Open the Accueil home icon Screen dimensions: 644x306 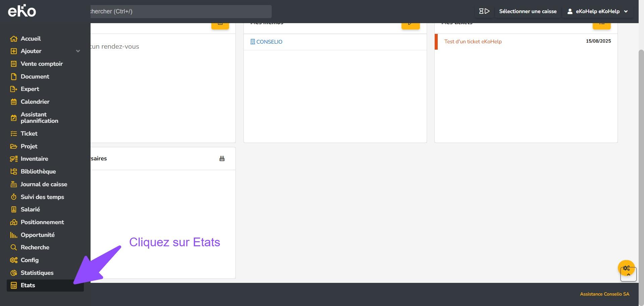[x=13, y=39]
